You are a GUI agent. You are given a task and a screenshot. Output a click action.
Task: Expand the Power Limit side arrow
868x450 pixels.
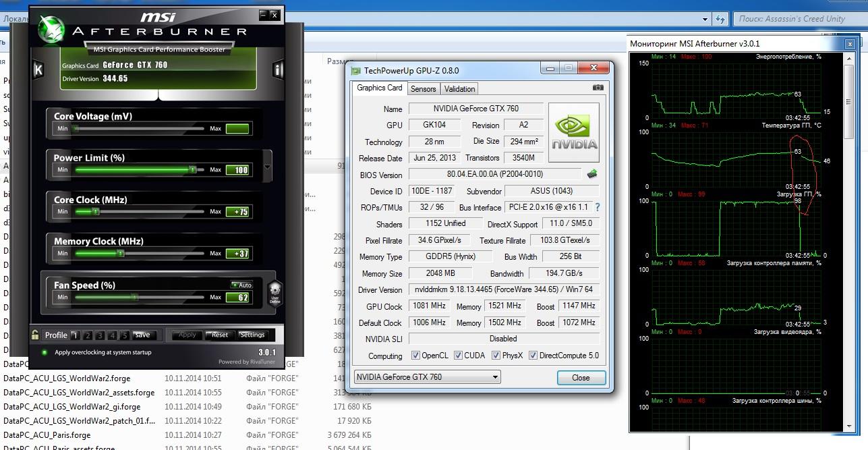(268, 167)
